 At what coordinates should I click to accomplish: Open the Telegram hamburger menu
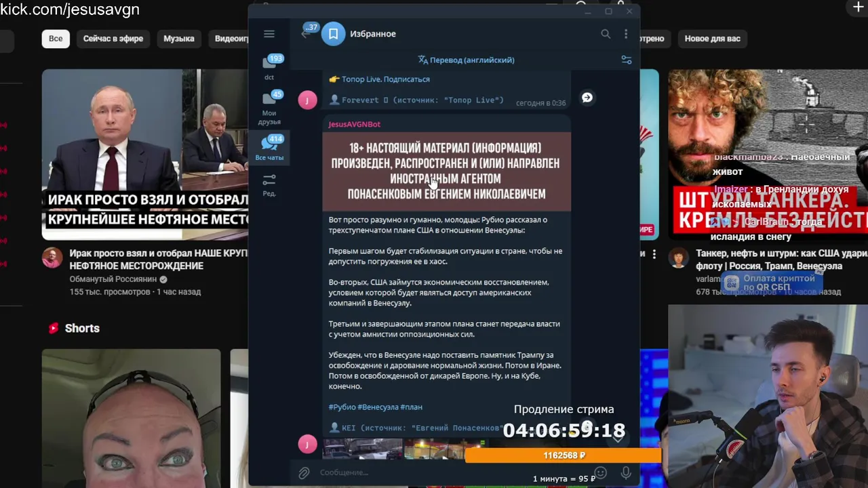click(269, 34)
